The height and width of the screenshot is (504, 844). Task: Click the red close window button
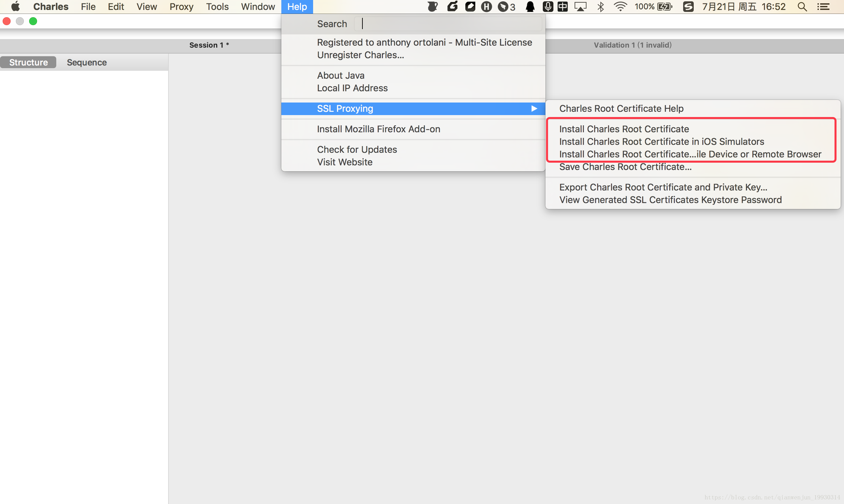pos(7,21)
